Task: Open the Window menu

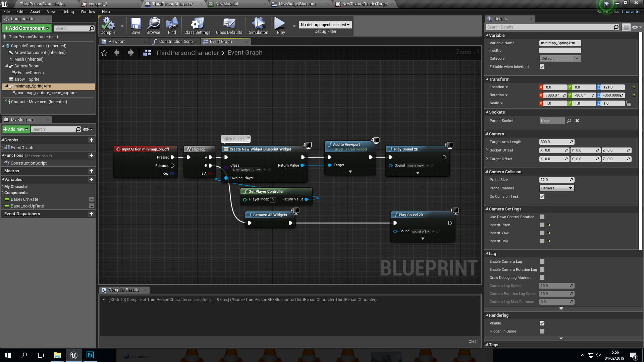Action: (88, 12)
